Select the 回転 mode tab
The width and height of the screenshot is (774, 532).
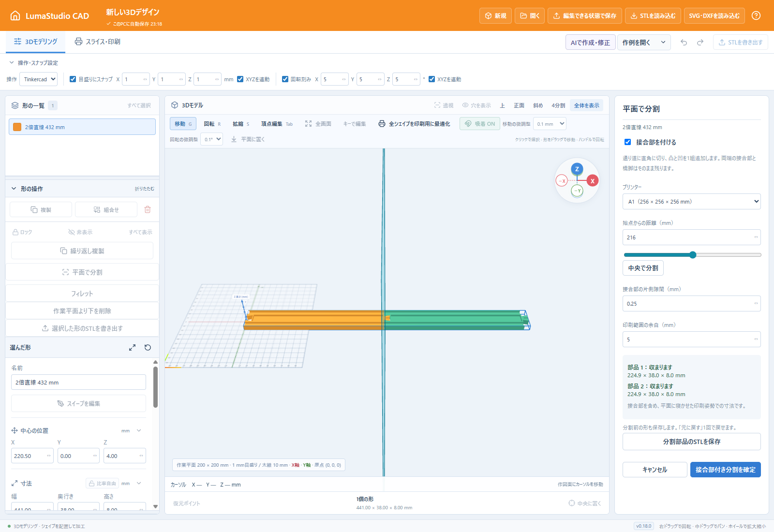point(212,124)
